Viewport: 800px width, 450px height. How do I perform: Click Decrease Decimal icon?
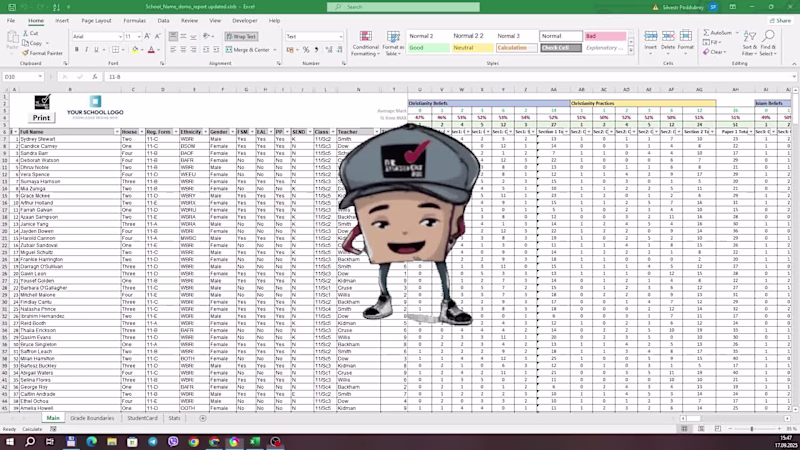tap(340, 49)
